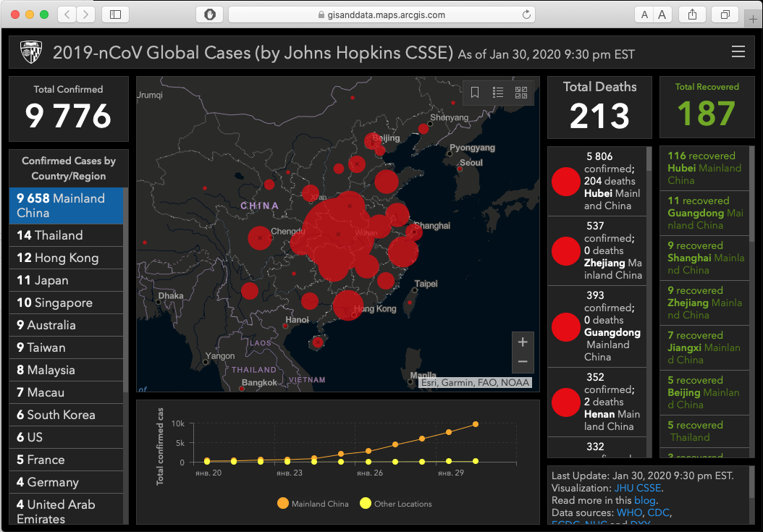Select Thailand in the country list
This screenshot has height=532, width=763.
coord(66,235)
